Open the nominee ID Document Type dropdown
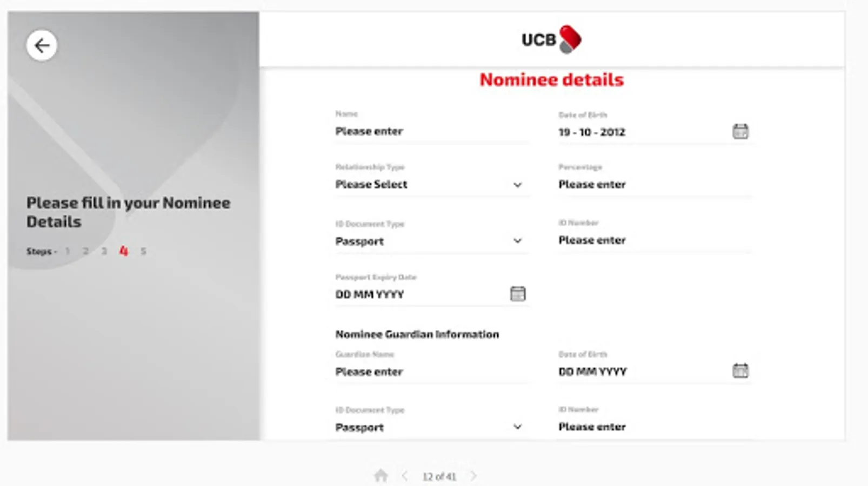This screenshot has height=486, width=868. [x=430, y=241]
